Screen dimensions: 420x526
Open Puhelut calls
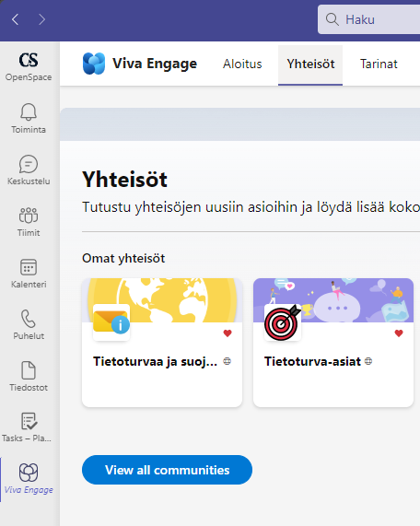coord(29,325)
